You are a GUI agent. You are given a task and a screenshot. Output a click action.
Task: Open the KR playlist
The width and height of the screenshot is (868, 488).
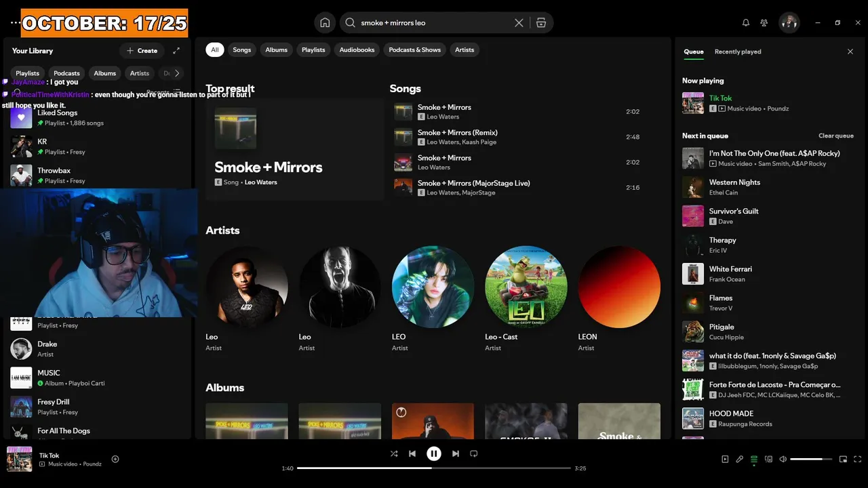98,146
